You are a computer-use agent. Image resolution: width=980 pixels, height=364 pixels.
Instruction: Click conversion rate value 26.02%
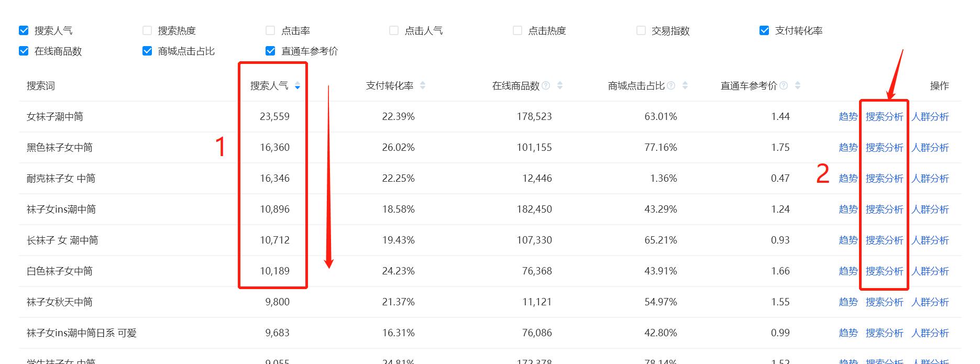tap(398, 147)
